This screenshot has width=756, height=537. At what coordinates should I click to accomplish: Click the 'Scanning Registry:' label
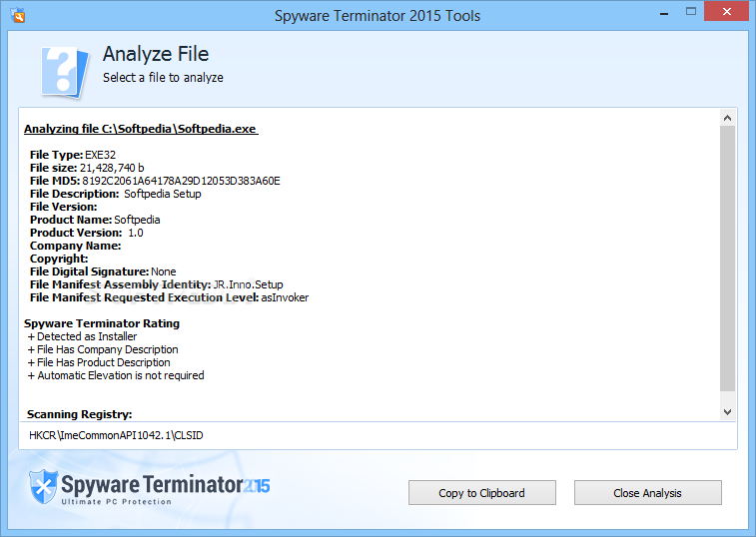tap(80, 414)
